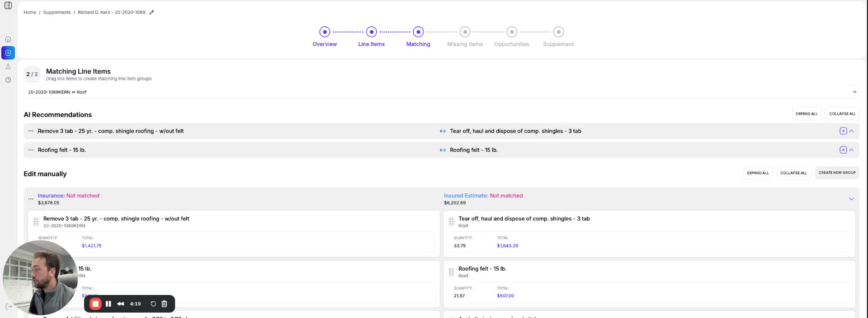Pause the screen recording
This screenshot has height=318, width=868.
pos(108,304)
